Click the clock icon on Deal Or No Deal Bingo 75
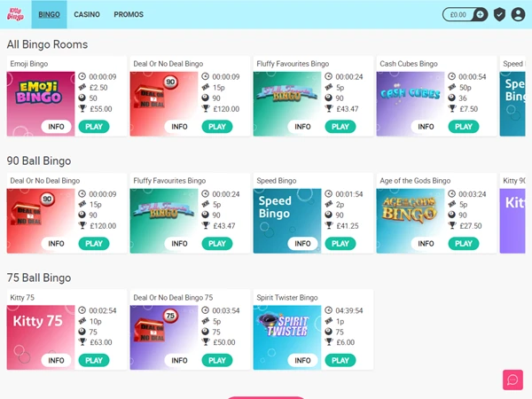 point(206,310)
